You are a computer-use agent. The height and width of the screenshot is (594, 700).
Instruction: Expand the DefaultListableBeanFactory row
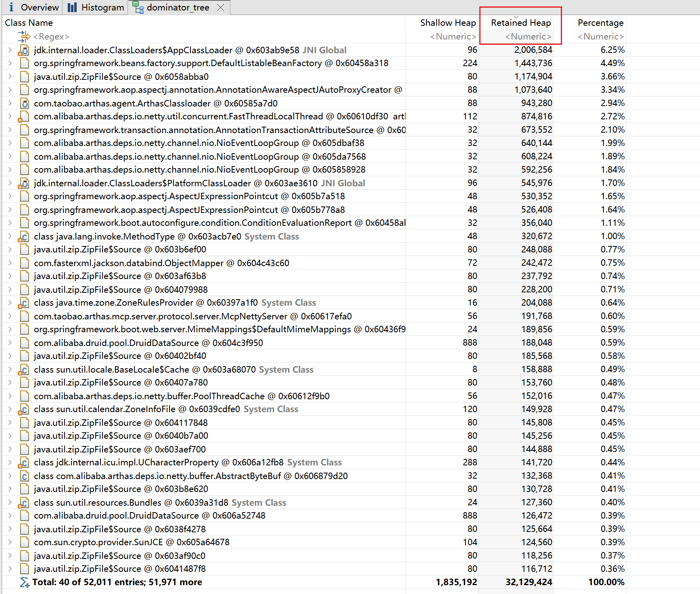[x=10, y=63]
